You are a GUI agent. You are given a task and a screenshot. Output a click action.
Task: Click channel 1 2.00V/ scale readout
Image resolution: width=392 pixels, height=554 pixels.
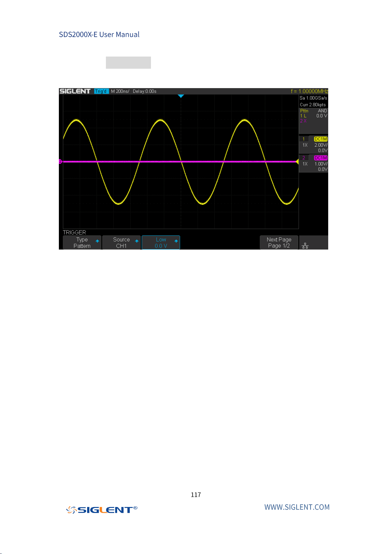coord(321,145)
